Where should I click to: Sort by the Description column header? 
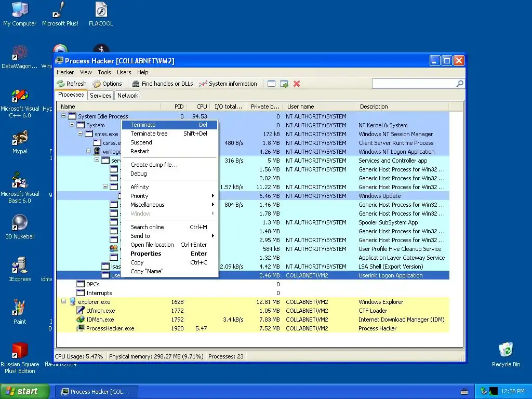point(402,107)
